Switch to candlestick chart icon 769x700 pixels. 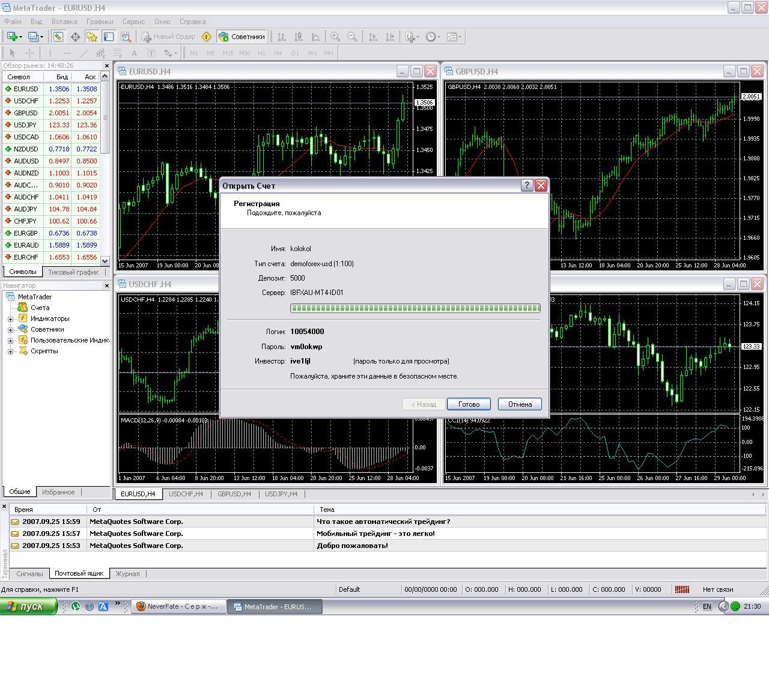pos(298,37)
